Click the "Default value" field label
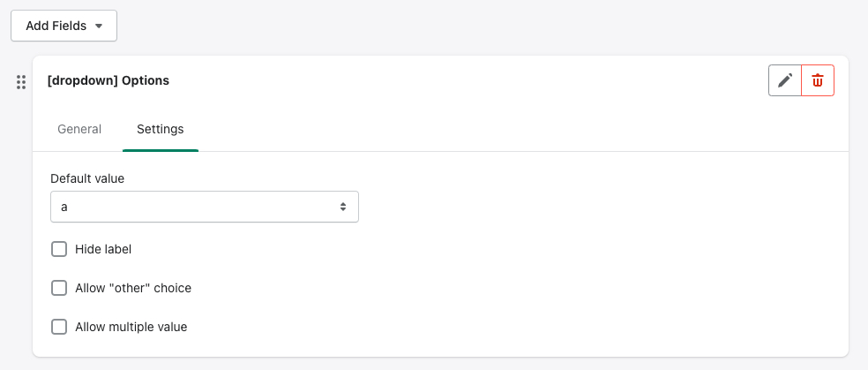This screenshot has height=370, width=868. click(x=87, y=178)
